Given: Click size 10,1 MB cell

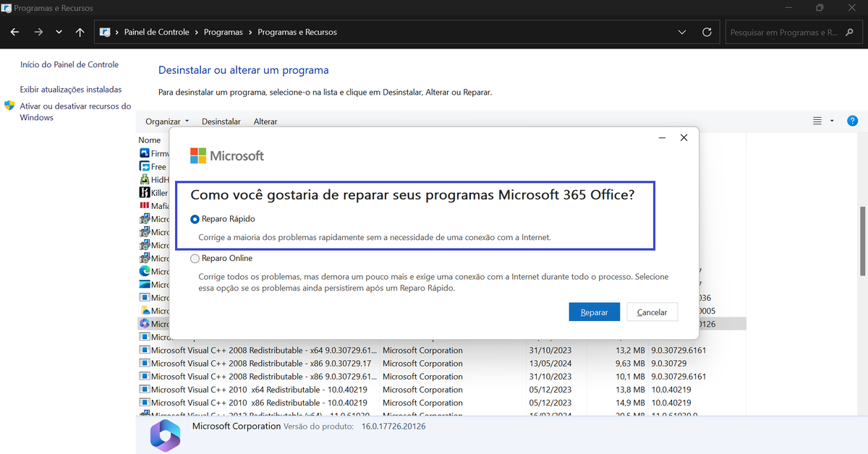Looking at the screenshot, I should (x=630, y=377).
